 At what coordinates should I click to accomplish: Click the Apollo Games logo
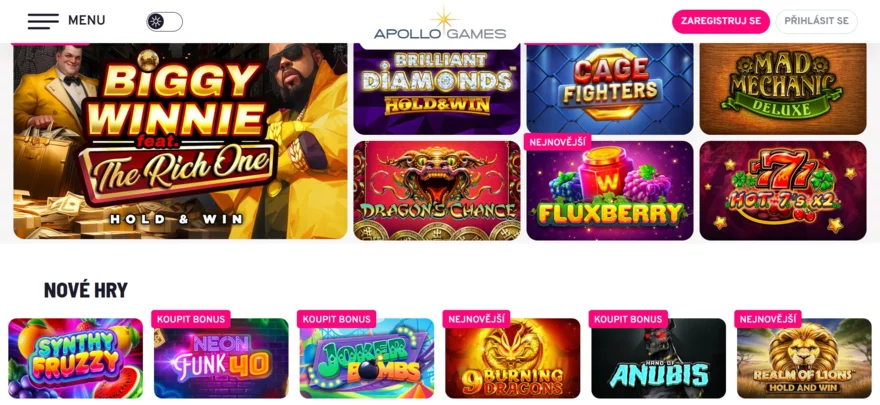(x=440, y=24)
